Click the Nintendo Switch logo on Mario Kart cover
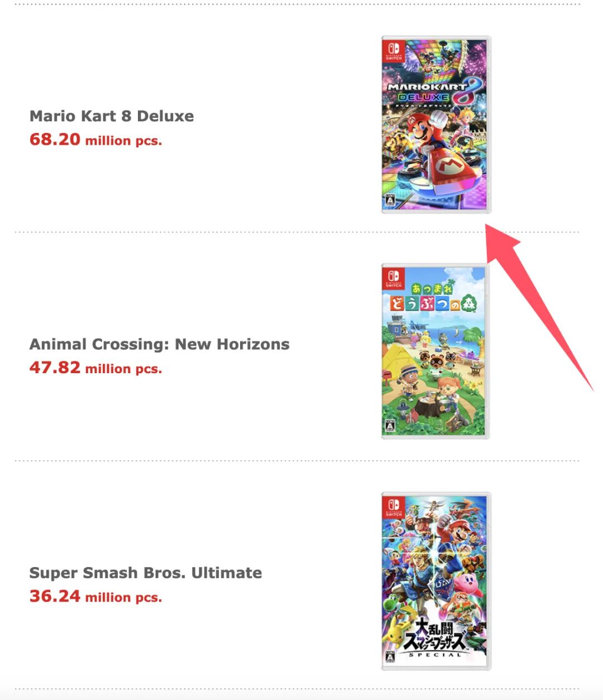 point(394,50)
